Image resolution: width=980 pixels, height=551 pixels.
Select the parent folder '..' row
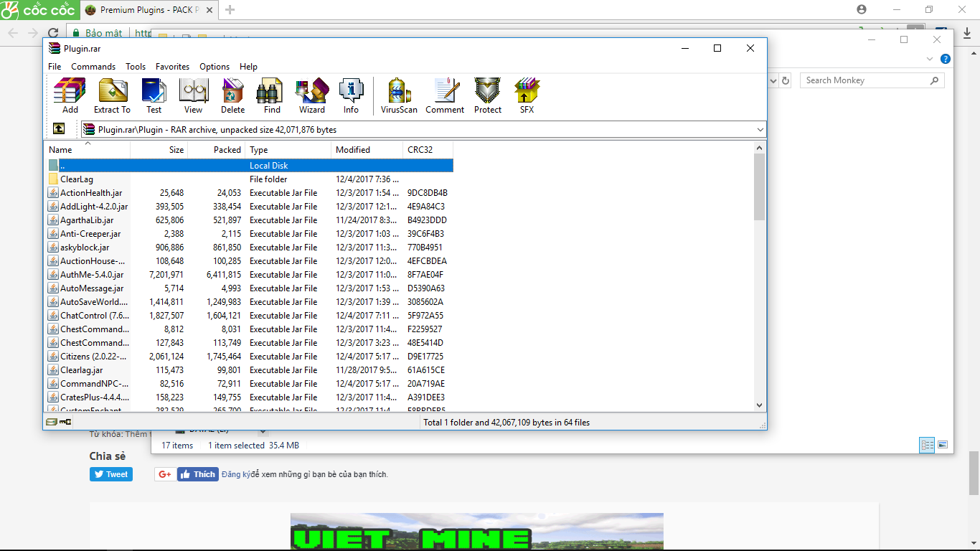(250, 166)
